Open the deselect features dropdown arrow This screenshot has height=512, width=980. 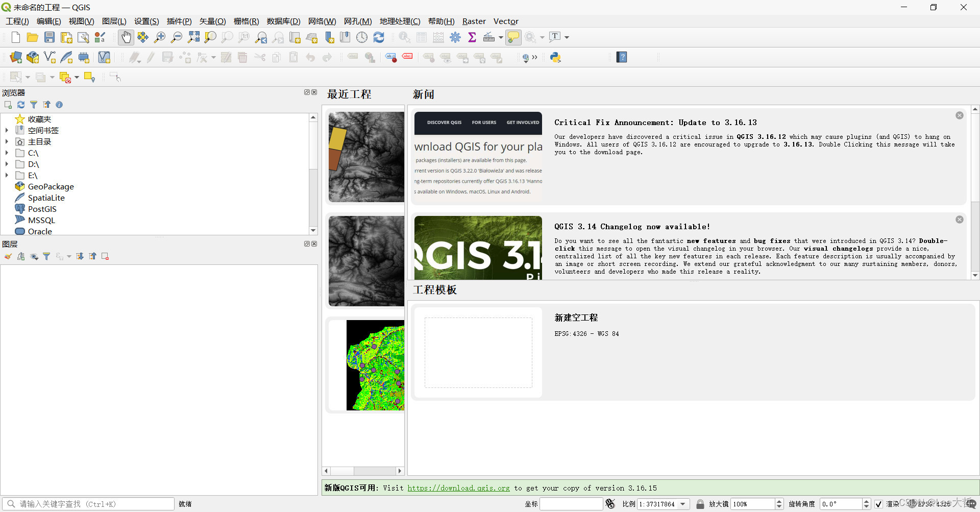77,78
